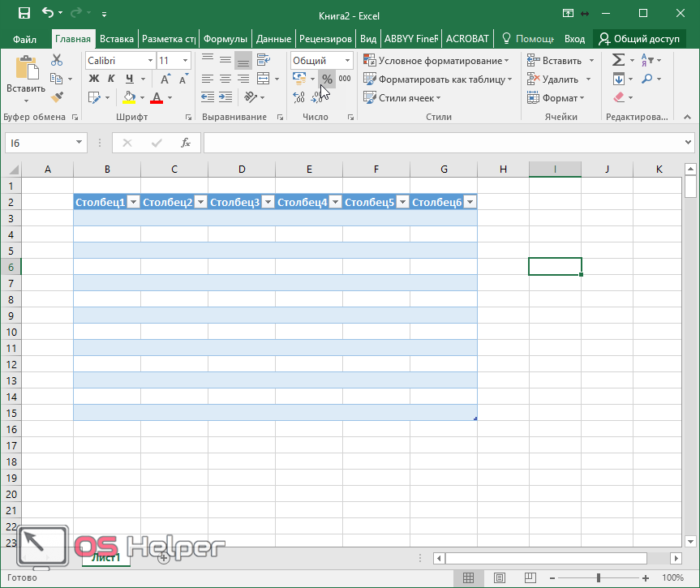Click the Format Painter brush icon
Screen dimensions: 700x588
pyautogui.click(x=57, y=97)
